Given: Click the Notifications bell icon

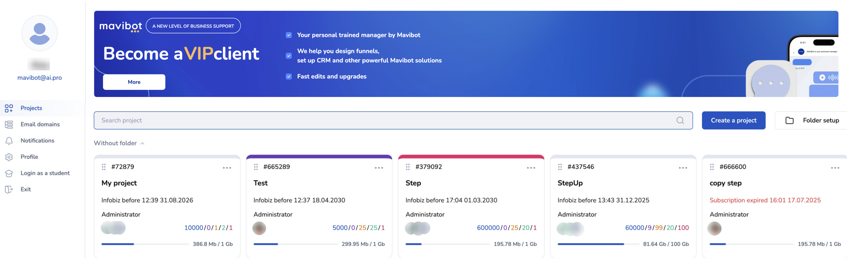Looking at the screenshot, I should 9,141.
